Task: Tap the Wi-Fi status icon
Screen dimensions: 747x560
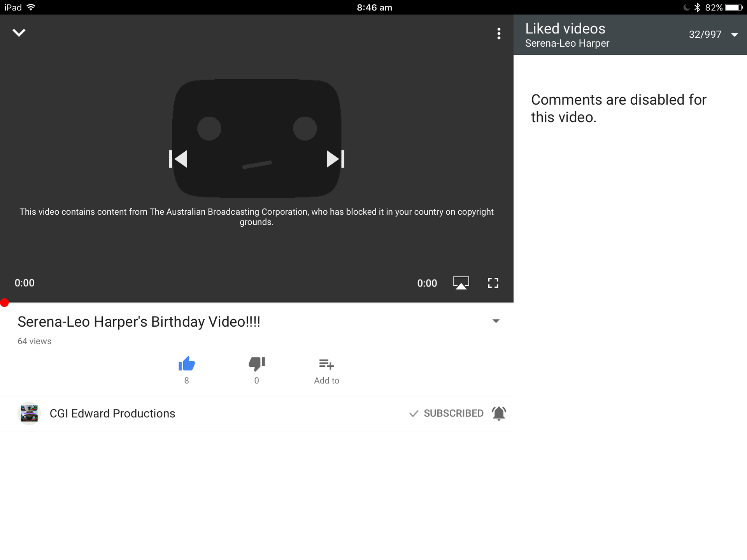Action: tap(31, 7)
